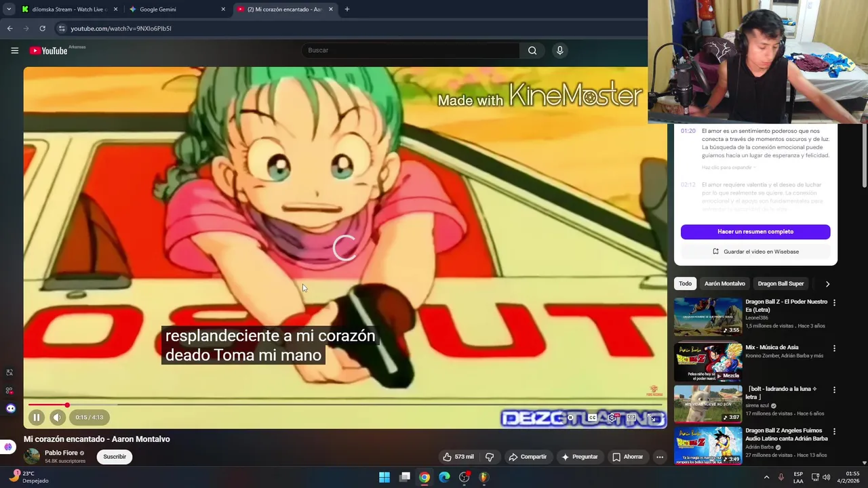Select the Dragon Ball Super chip
Viewport: 868px width, 488px height.
point(781,284)
